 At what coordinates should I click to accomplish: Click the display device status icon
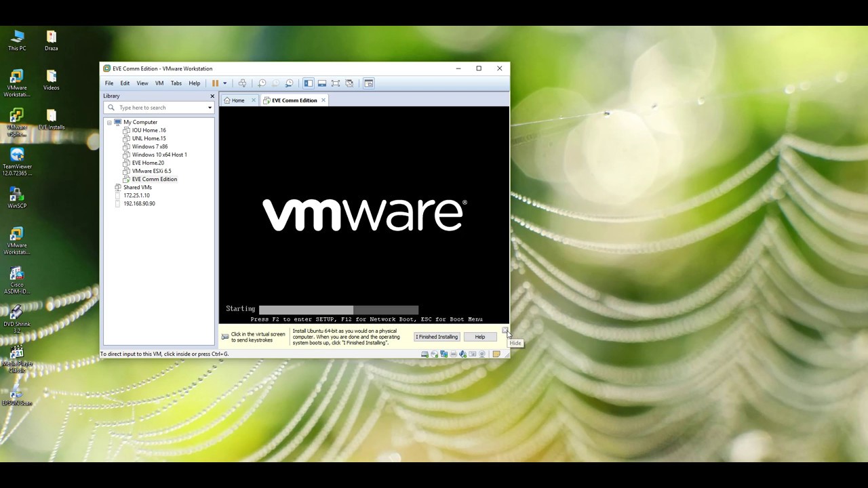pyautogui.click(x=482, y=354)
